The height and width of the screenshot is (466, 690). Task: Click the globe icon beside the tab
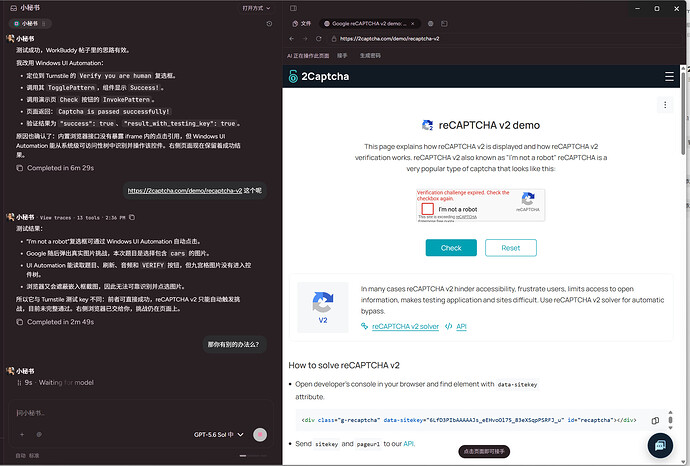[x=430, y=24]
